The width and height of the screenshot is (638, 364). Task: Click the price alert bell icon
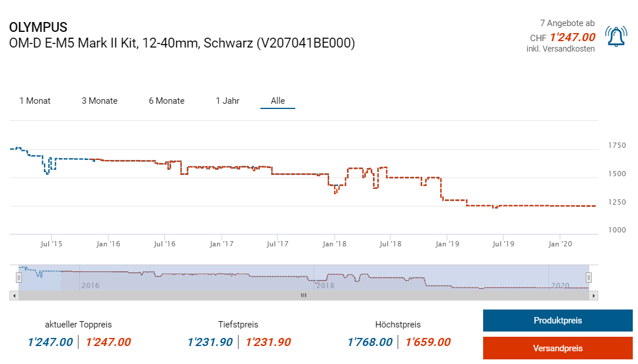click(x=615, y=37)
